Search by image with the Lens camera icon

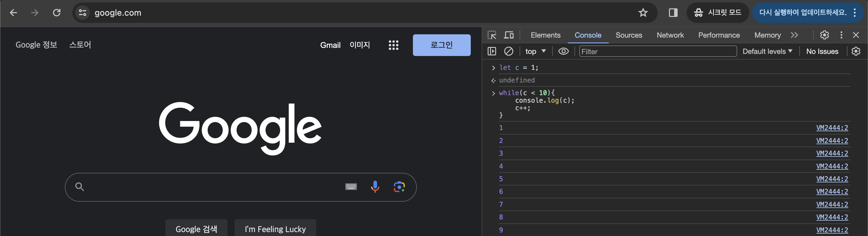point(399,187)
